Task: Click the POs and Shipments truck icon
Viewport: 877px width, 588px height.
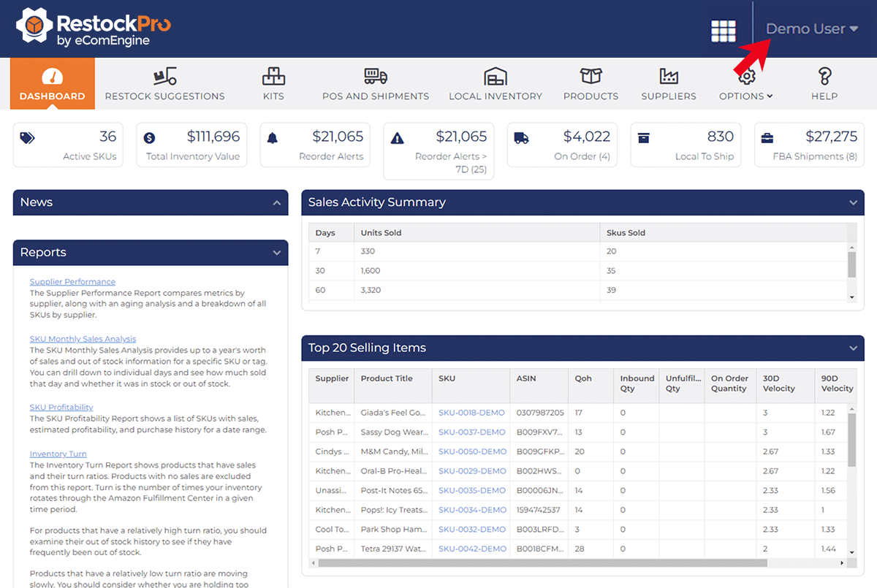Action: click(x=375, y=76)
